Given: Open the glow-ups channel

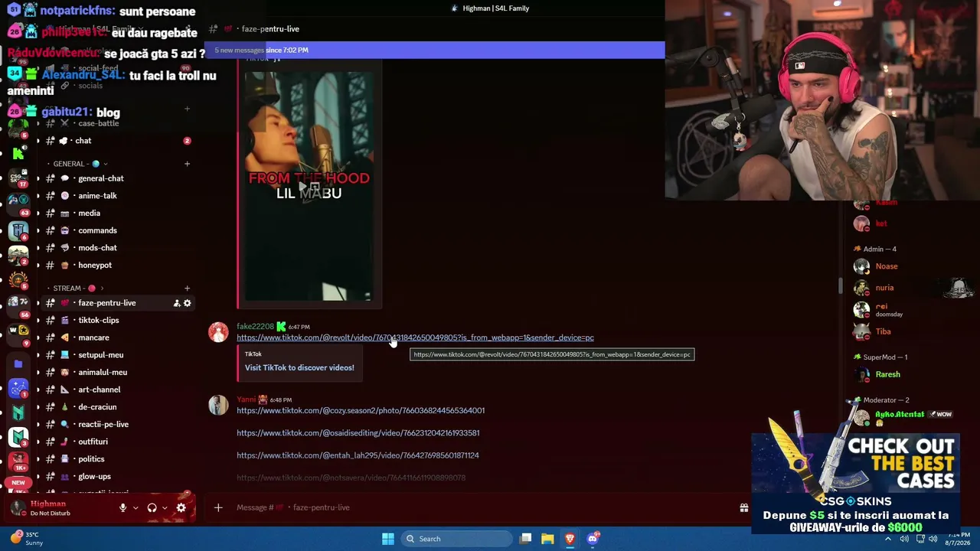Looking at the screenshot, I should [115, 477].
